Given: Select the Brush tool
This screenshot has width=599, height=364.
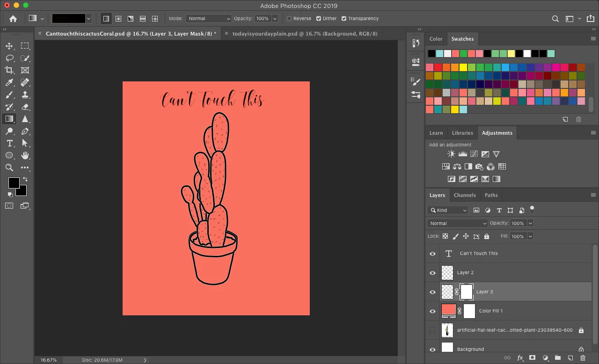Looking at the screenshot, I should coord(9,95).
